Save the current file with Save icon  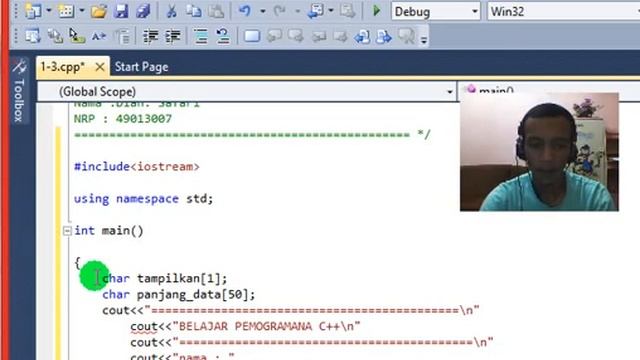click(121, 11)
